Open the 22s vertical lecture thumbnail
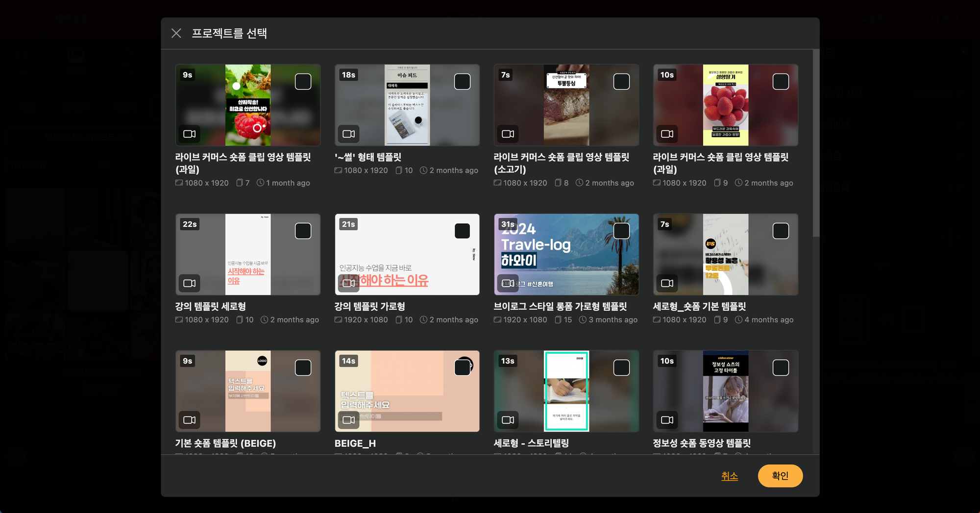The height and width of the screenshot is (513, 980). coord(248,254)
